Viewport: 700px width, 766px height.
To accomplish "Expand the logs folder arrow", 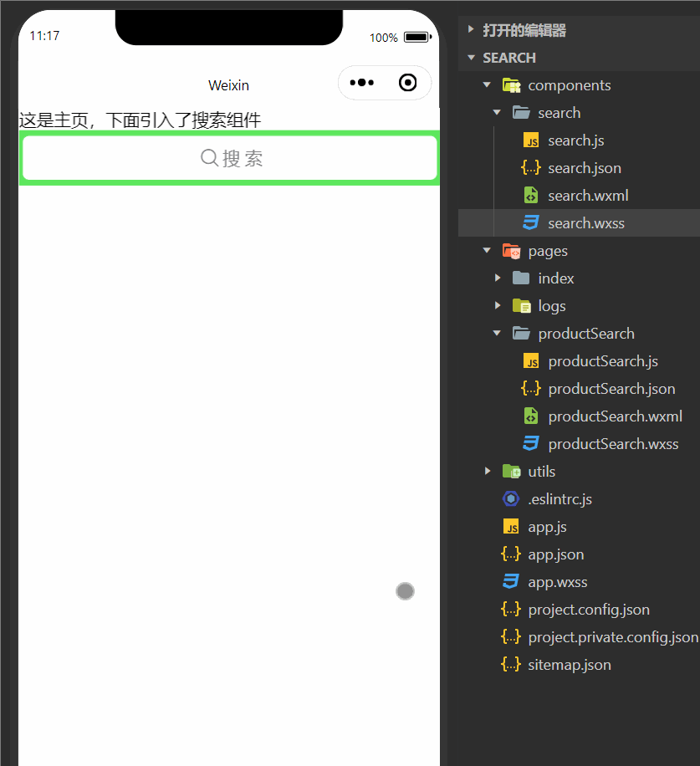I will pyautogui.click(x=498, y=305).
